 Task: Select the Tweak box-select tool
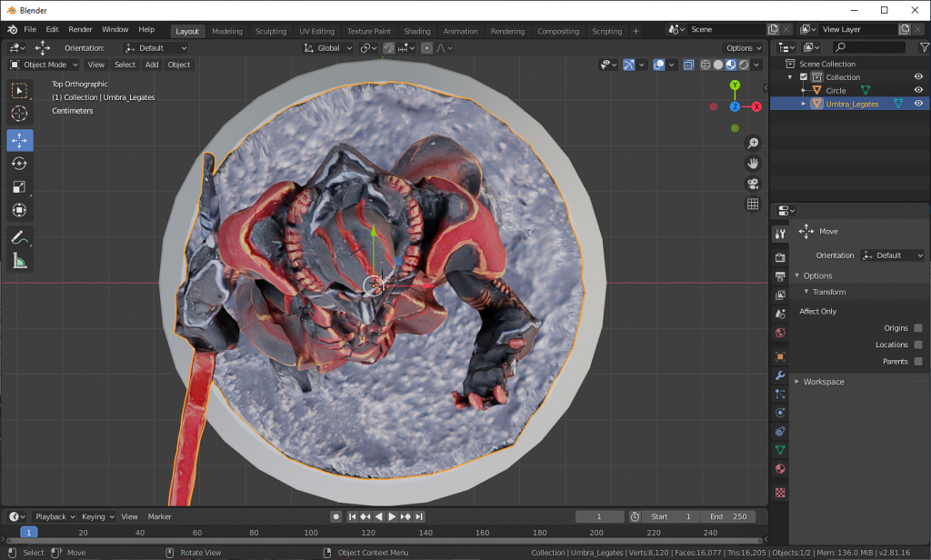point(19,90)
